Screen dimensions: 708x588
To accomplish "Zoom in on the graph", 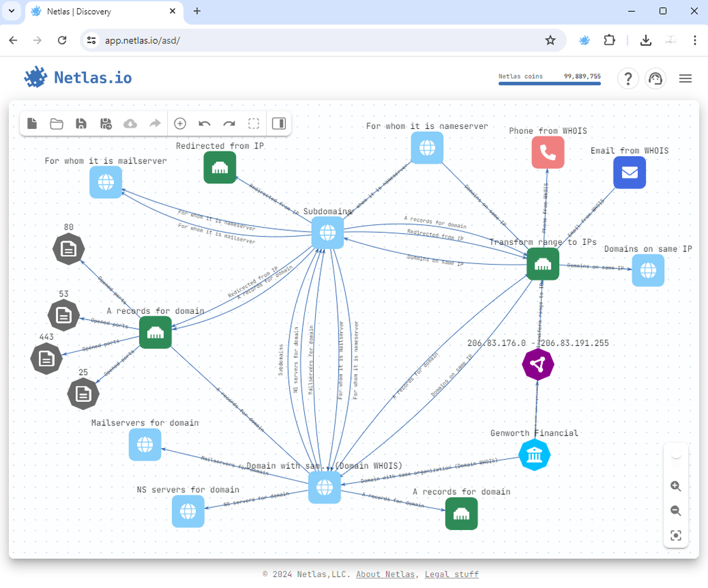I will tap(675, 486).
